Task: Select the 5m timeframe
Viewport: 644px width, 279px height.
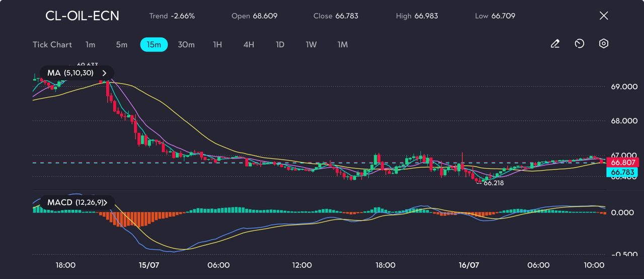Action: tap(122, 45)
